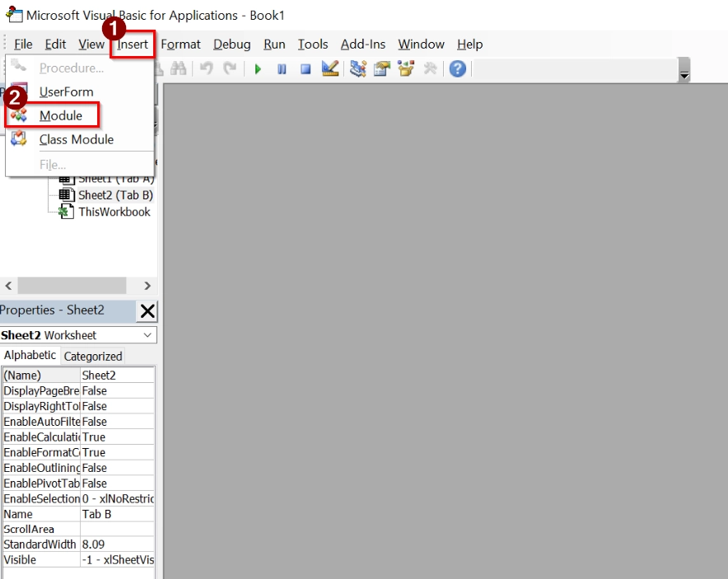Viewport: 728px width, 579px height.
Task: Select the EnableOutlining property row
Action: click(x=78, y=468)
